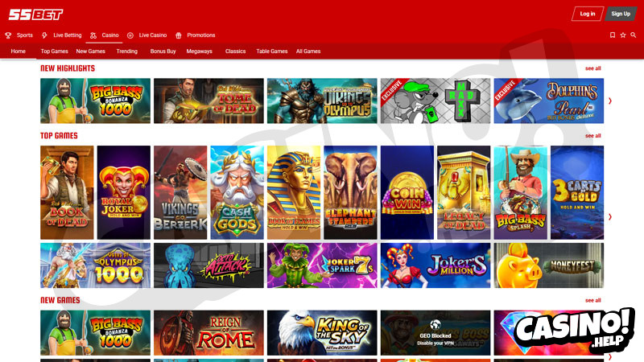Click the Live Casino roulette icon
644x362 pixels.
click(130, 35)
